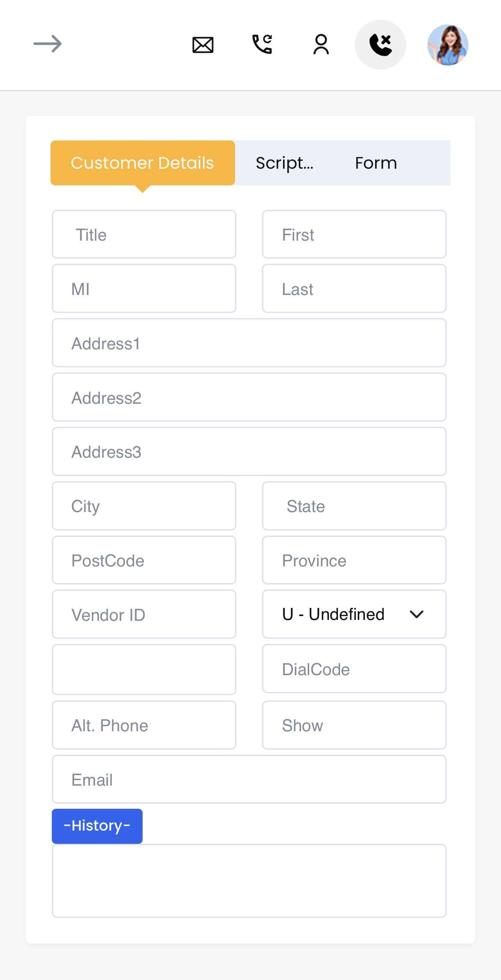Switch to the Script tab
This screenshot has height=980, width=501.
pyautogui.click(x=284, y=163)
